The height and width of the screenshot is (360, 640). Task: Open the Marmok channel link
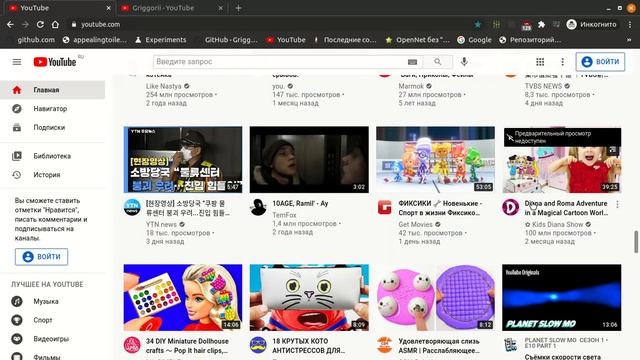click(411, 86)
